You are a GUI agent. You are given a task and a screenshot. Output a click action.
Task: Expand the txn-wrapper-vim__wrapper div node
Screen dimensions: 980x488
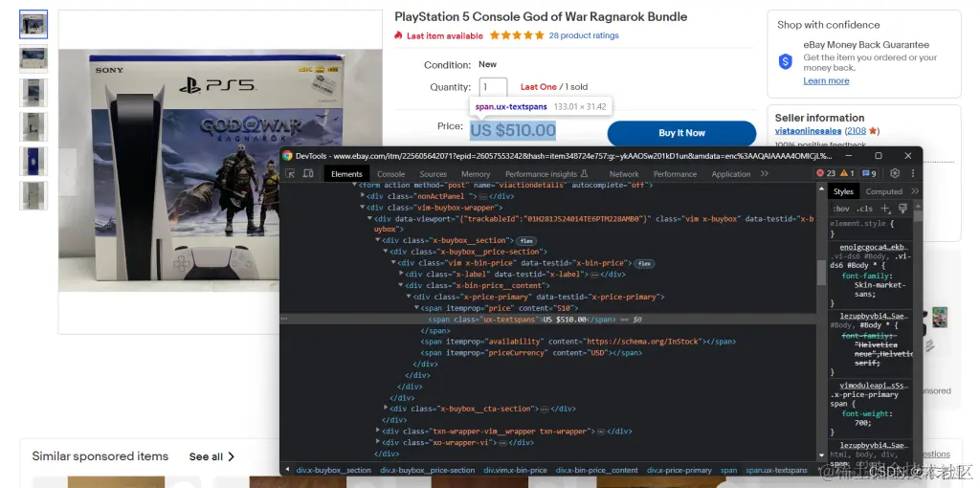coord(377,432)
